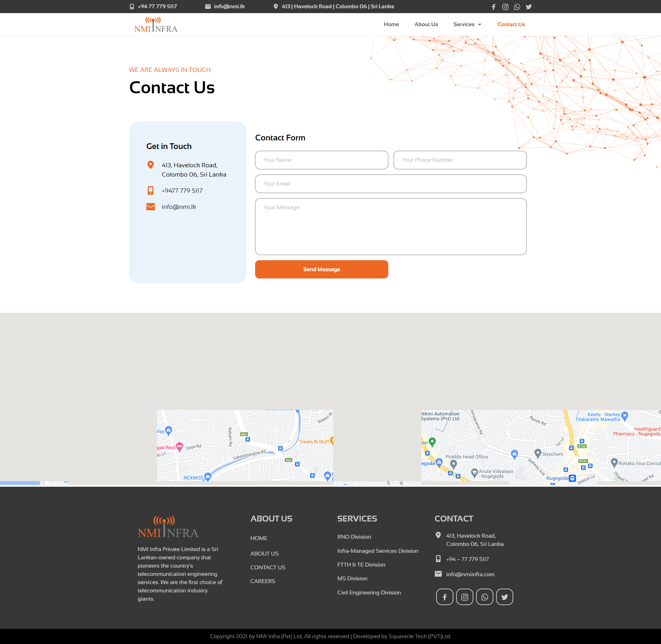661x644 pixels.
Task: Open the About Us menu item
Action: tap(426, 24)
